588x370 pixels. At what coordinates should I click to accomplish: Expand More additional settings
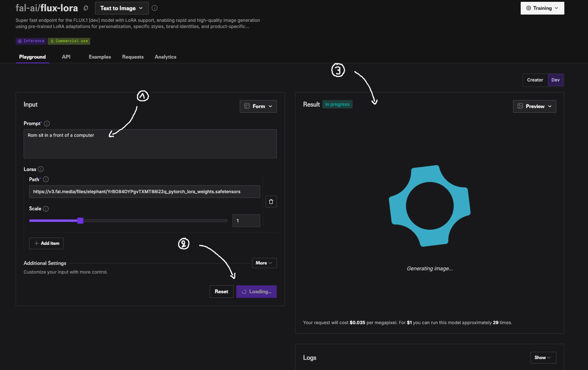tap(264, 263)
